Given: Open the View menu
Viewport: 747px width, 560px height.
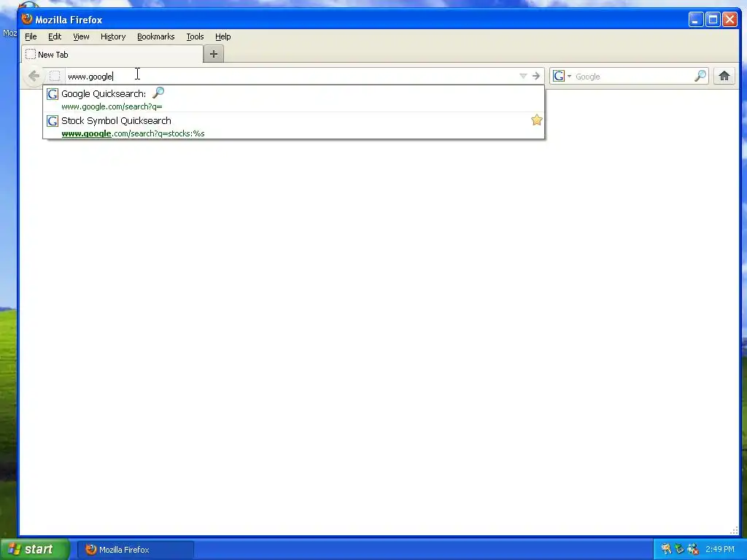Looking at the screenshot, I should (81, 36).
